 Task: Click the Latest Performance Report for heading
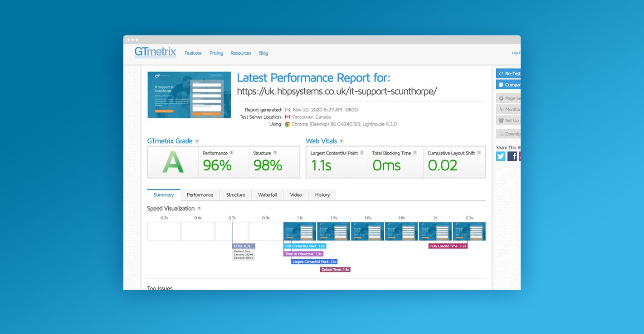313,77
